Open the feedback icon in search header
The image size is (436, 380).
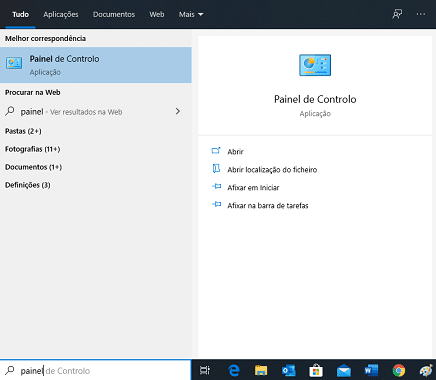click(x=397, y=14)
